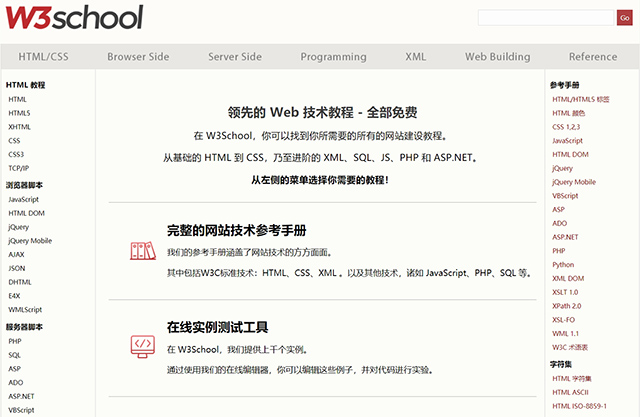Open the HTML 字符集 charset link
The height and width of the screenshot is (417, 640).
[572, 379]
